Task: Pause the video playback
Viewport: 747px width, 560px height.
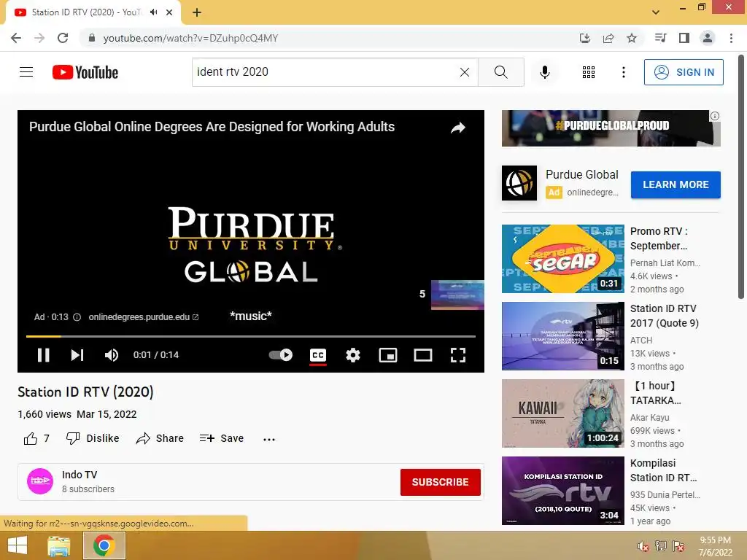Action: pos(43,355)
